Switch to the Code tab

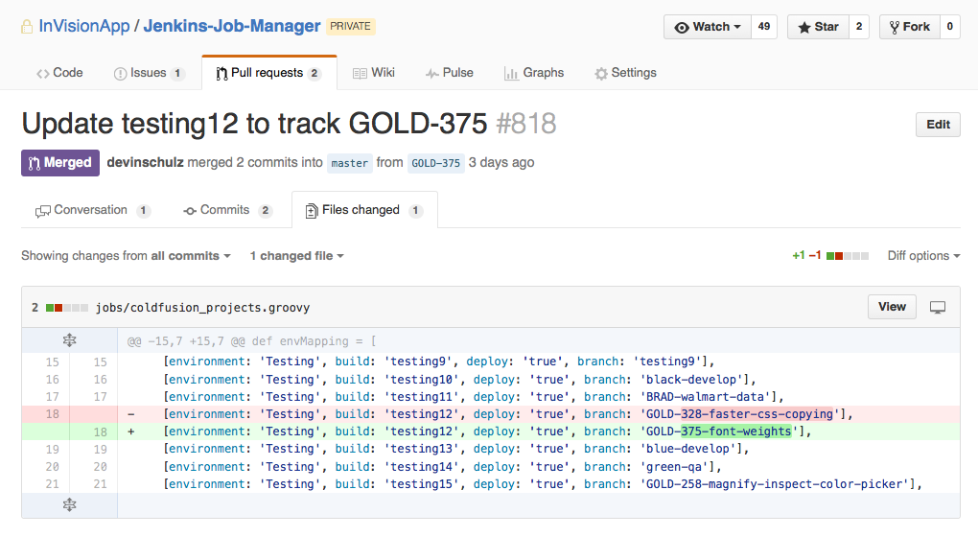(59, 73)
